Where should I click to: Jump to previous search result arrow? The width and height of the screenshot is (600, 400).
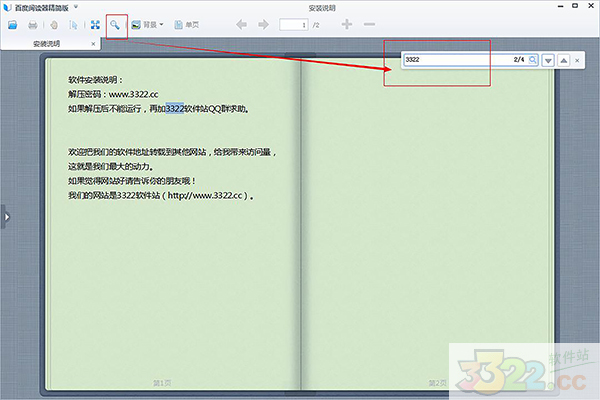click(564, 60)
